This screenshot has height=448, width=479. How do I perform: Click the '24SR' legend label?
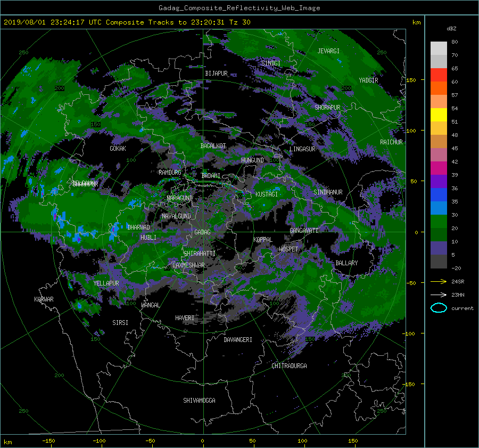point(458,281)
